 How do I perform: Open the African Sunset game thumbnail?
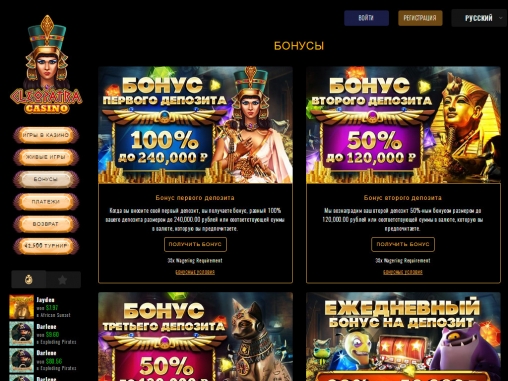coord(21,307)
